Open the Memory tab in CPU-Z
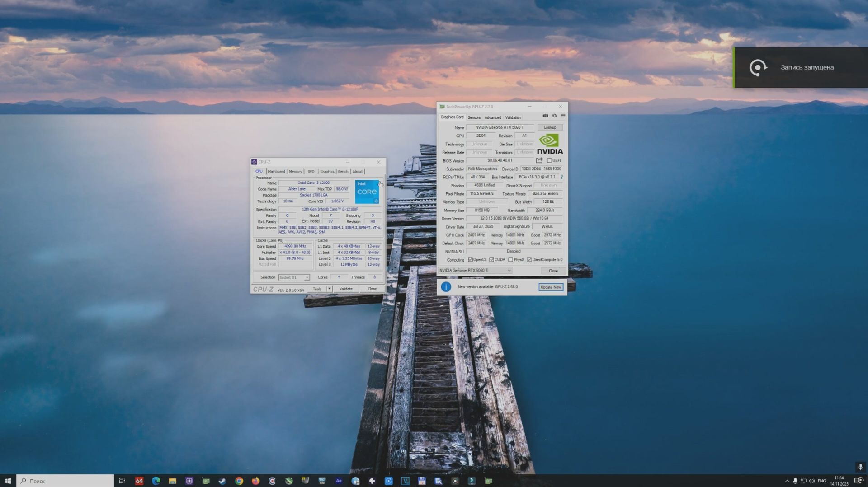Screen dimensions: 868x487 (x=295, y=171)
